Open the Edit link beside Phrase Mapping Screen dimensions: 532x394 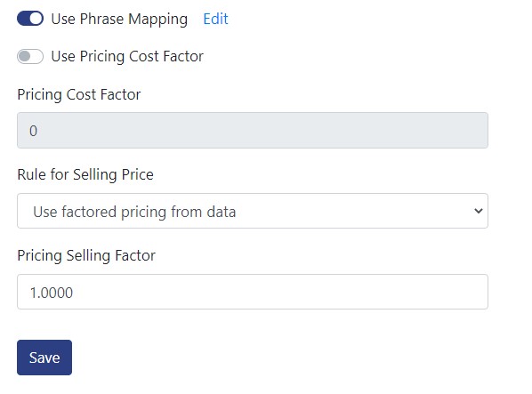(x=215, y=19)
